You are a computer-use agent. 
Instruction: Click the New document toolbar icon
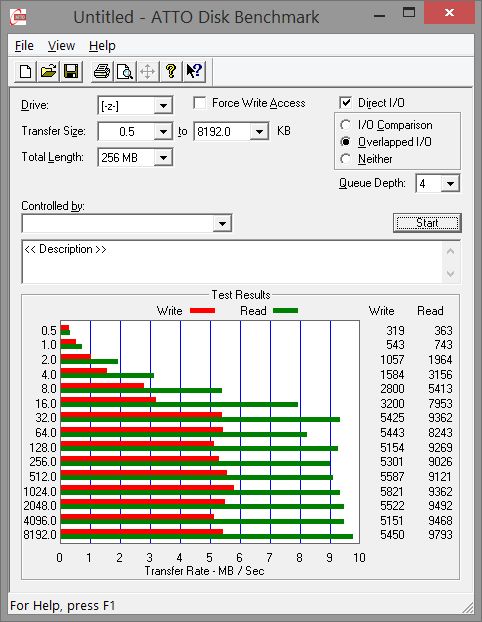pos(25,72)
